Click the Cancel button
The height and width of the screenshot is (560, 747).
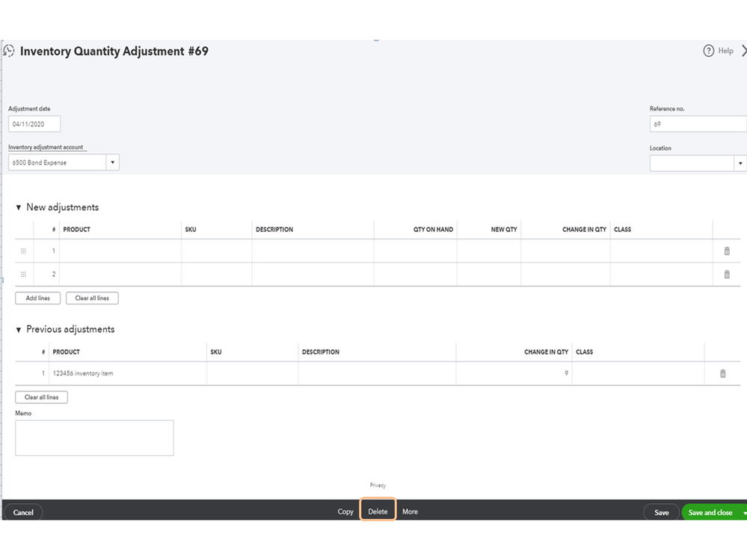pyautogui.click(x=23, y=512)
